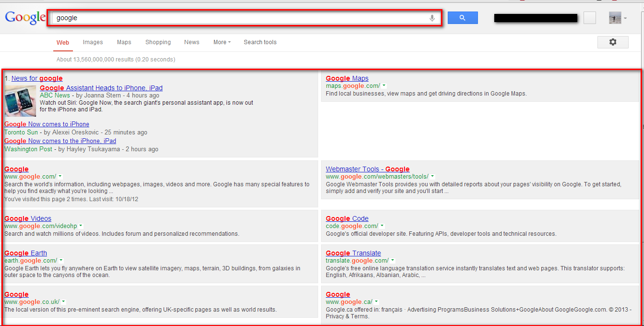Open the 'Google Translate' result
This screenshot has width=644, height=326.
click(x=353, y=253)
